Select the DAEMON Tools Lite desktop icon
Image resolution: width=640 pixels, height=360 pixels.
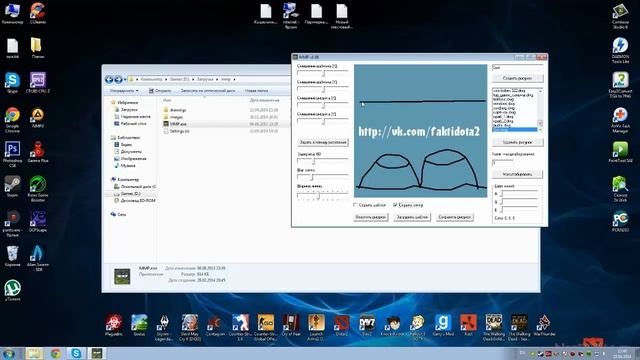pyautogui.click(x=620, y=50)
